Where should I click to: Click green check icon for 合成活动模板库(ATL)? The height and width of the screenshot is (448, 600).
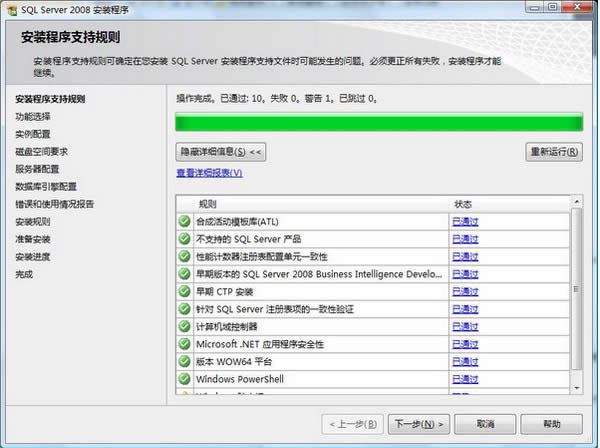tap(184, 221)
